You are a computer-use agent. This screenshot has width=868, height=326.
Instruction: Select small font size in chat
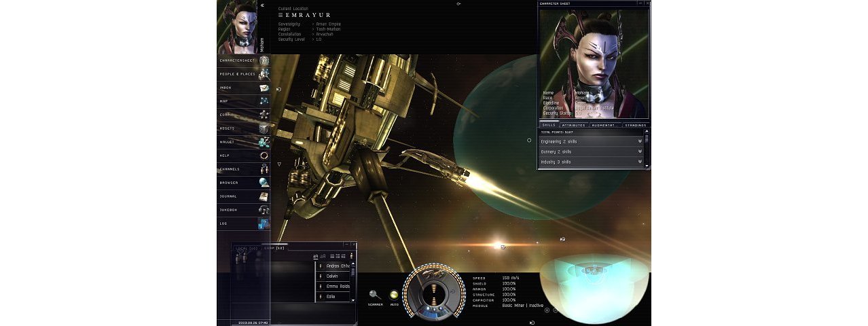click(315, 256)
